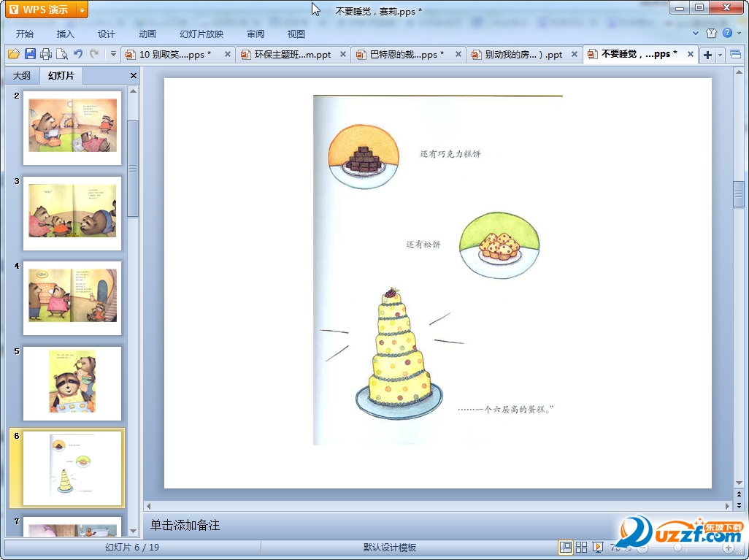This screenshot has width=749, height=560.
Task: Open the 开始 ribbon tab
Action: [24, 34]
